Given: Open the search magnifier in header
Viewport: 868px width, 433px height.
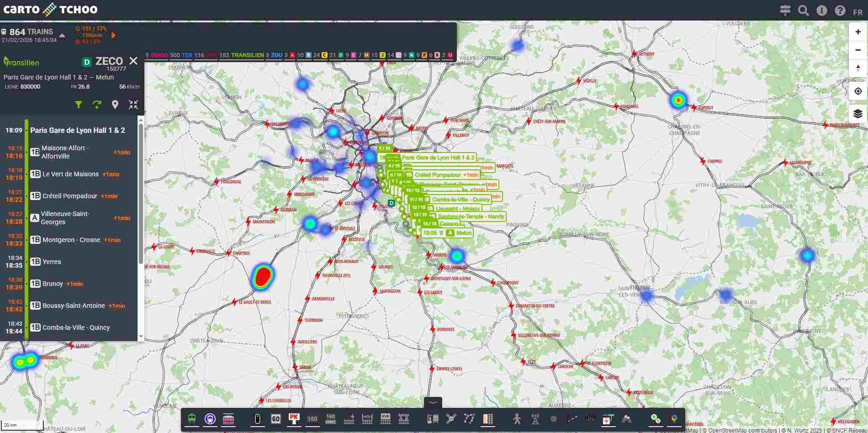Looking at the screenshot, I should [x=803, y=11].
